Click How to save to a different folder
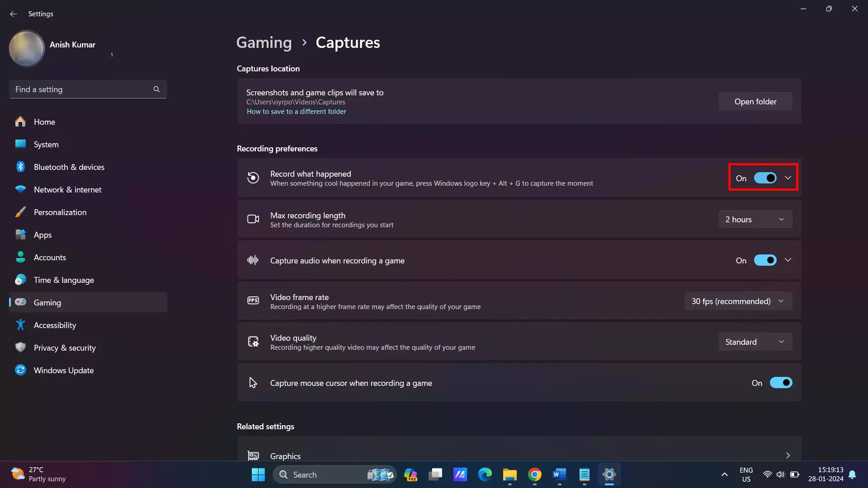Viewport: 868px width, 488px height. [296, 112]
